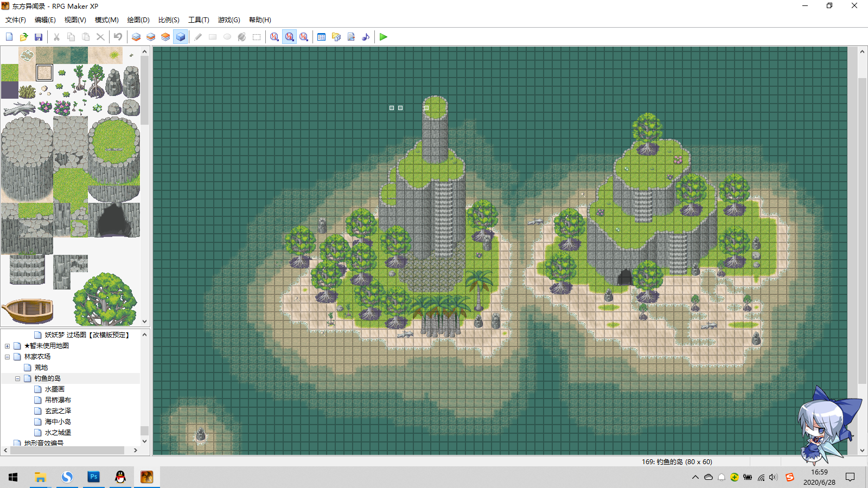
Task: Expand the ★暂未使用地图 tree node
Action: coord(7,346)
